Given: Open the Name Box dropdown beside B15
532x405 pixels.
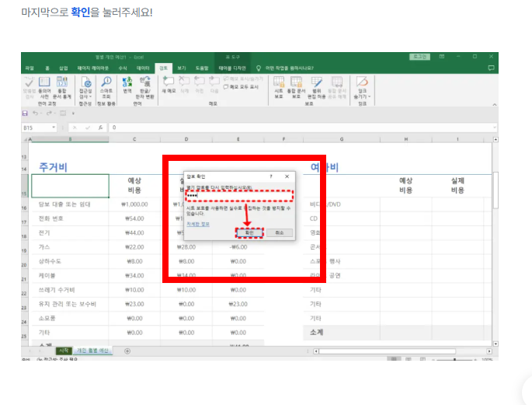Looking at the screenshot, I should pyautogui.click(x=54, y=127).
